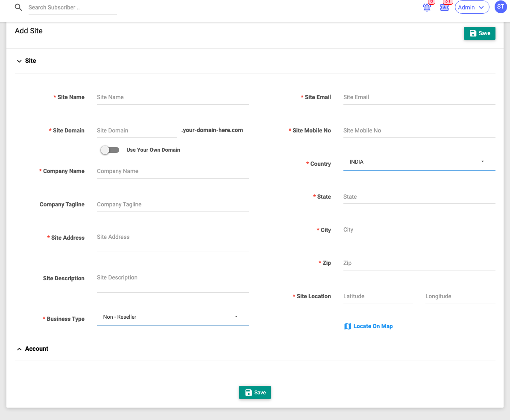
Task: Click the .your-domain-here.com suffix text
Action: coord(212,130)
